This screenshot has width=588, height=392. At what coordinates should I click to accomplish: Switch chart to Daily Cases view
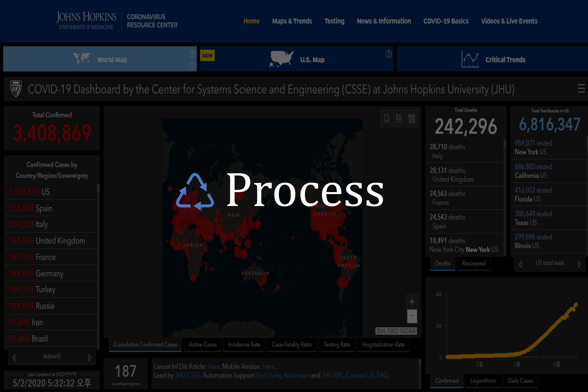coord(520,381)
